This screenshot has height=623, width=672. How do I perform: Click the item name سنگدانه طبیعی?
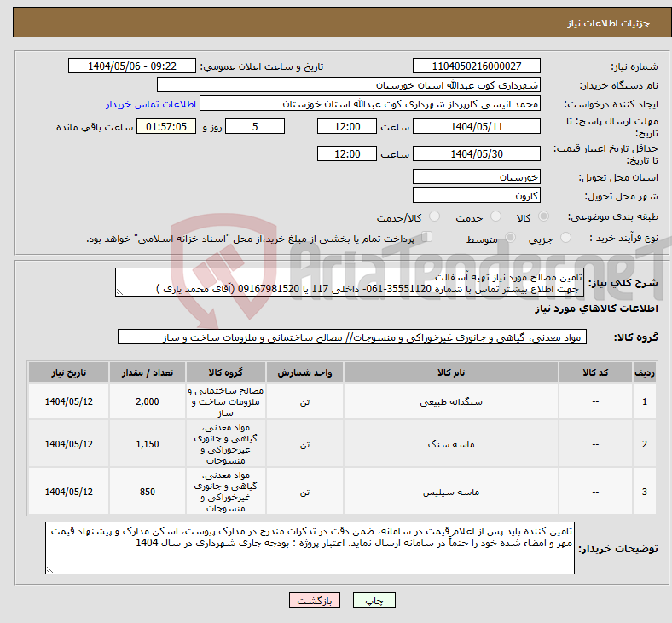pyautogui.click(x=451, y=401)
